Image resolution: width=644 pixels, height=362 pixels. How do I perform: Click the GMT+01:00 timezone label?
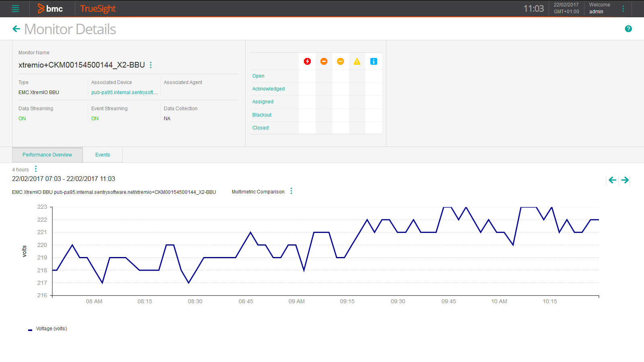tap(566, 12)
